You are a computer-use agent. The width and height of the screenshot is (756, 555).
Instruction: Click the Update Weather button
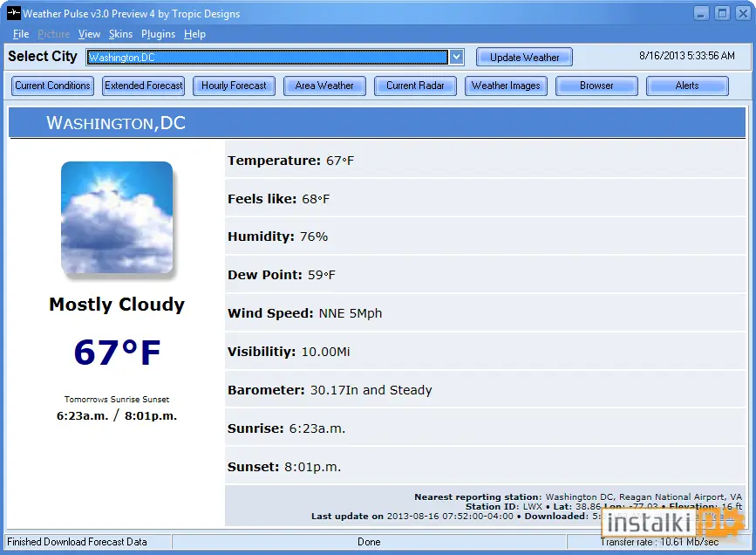click(524, 57)
